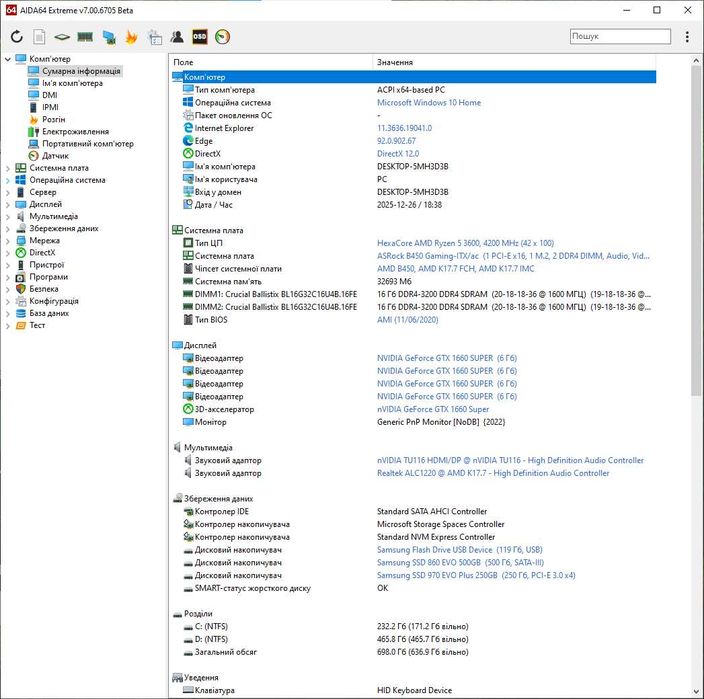The height and width of the screenshot is (699, 704).
Task: Select Сумарна інформація in the tree
Action: pyautogui.click(x=81, y=71)
